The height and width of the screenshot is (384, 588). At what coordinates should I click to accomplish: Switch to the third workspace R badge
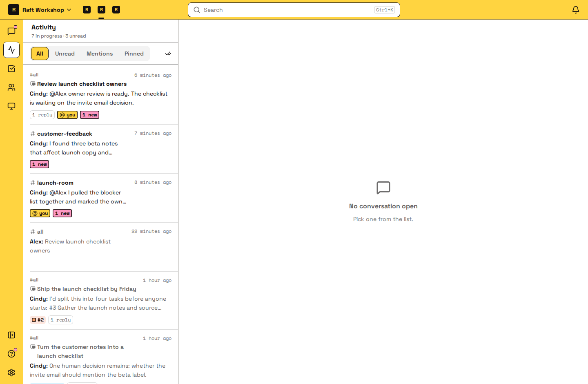[x=116, y=9]
